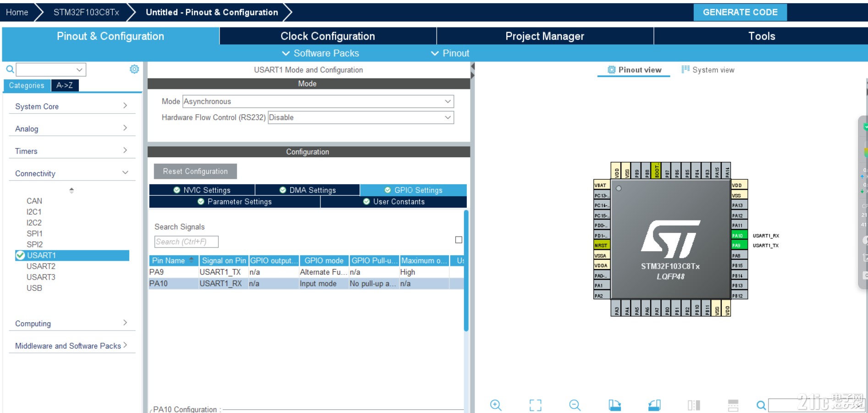868x413 pixels.
Task: Select I2C1 in the Connectivity list
Action: pos(34,212)
